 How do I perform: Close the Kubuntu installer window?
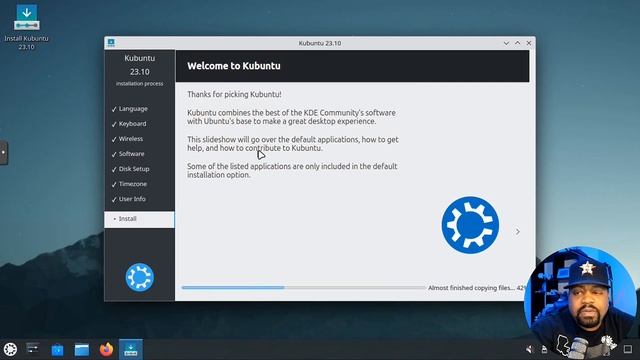tap(529, 43)
